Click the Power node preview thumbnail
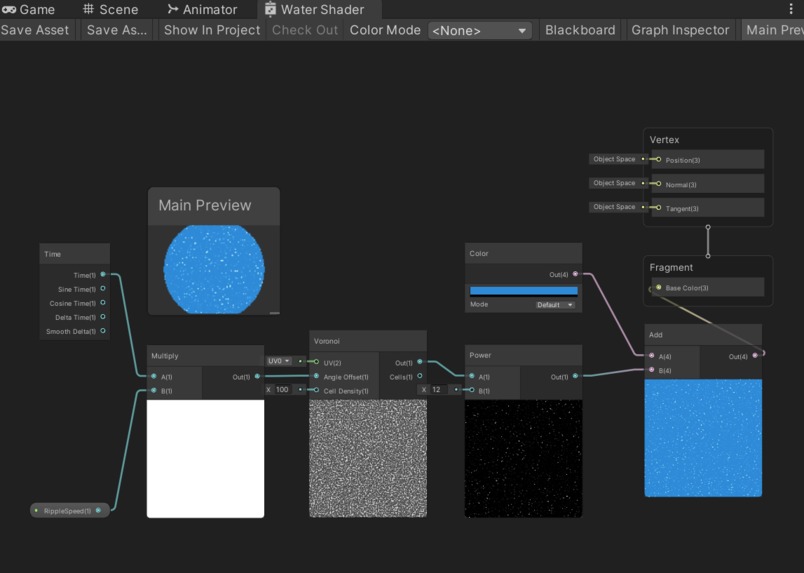The width and height of the screenshot is (804, 573). (x=524, y=459)
